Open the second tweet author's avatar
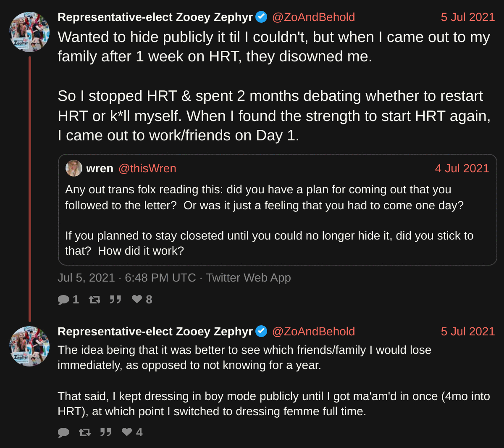Viewport: 504px width, 448px height. (29, 346)
